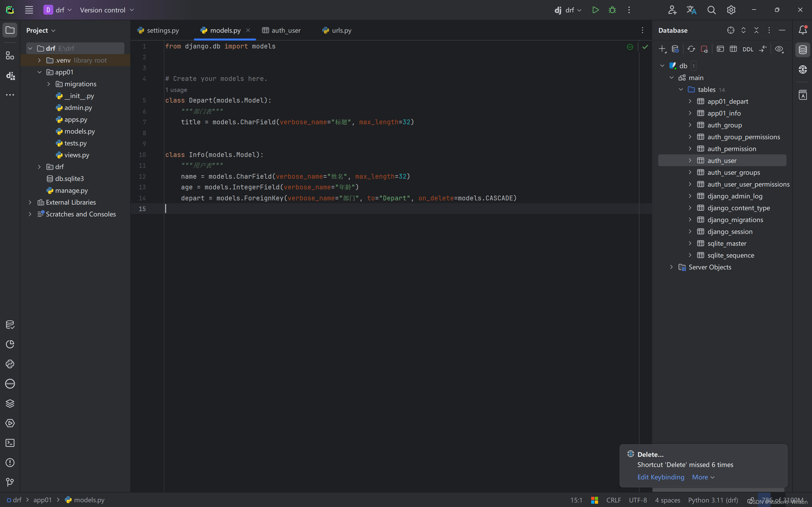This screenshot has width=812, height=507.
Task: Click the Run button to execute project
Action: pyautogui.click(x=595, y=10)
